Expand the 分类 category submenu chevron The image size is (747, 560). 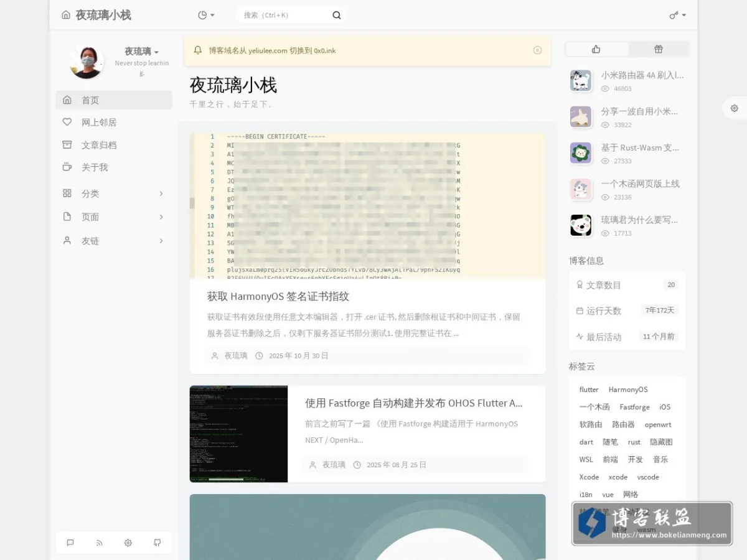click(x=161, y=194)
